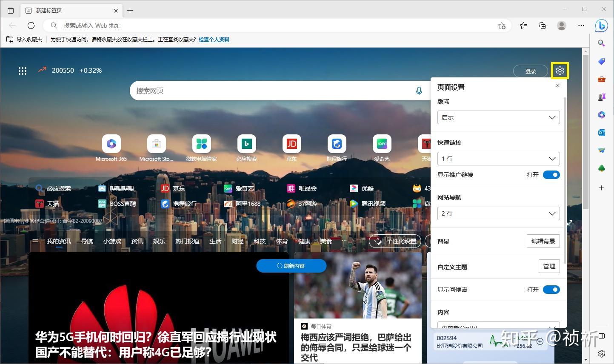614x364 pixels.
Task: Open the 京东 JD quick link tile
Action: pyautogui.click(x=291, y=148)
